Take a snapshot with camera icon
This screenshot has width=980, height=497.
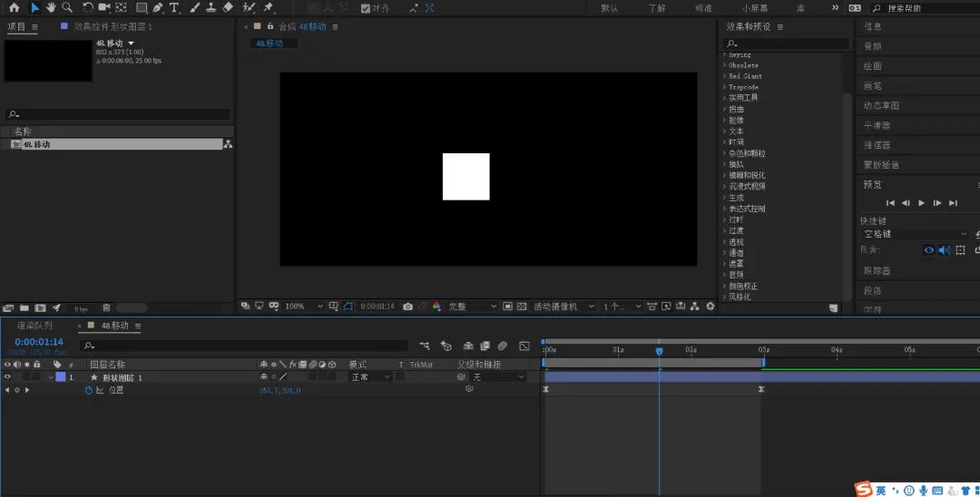(x=408, y=307)
